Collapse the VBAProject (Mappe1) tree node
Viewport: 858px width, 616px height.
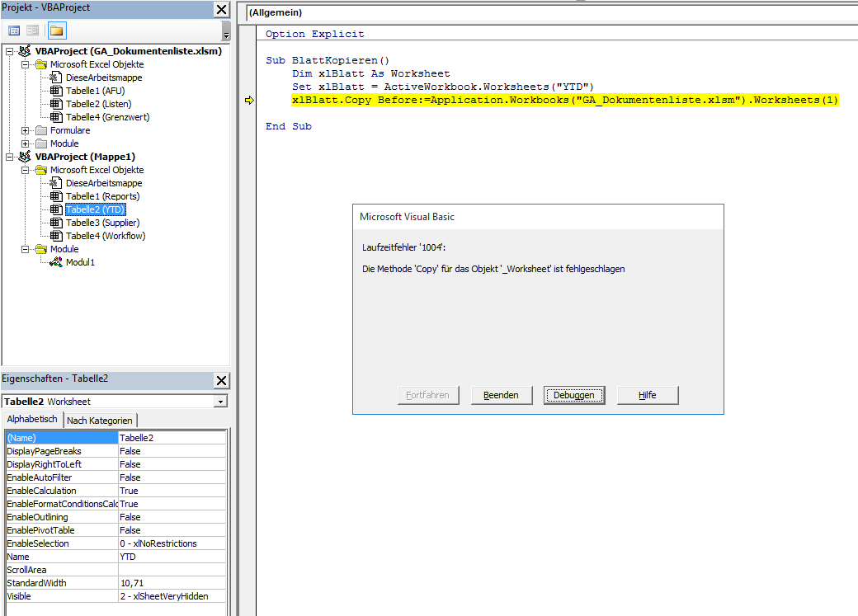[10, 157]
